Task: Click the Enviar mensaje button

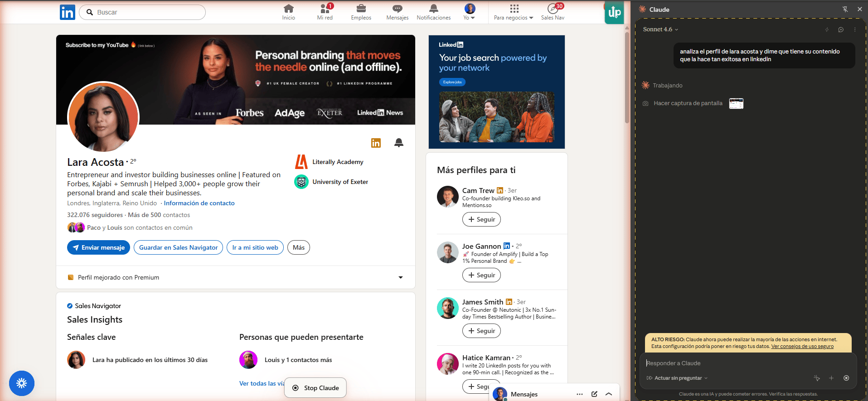Action: (x=99, y=247)
